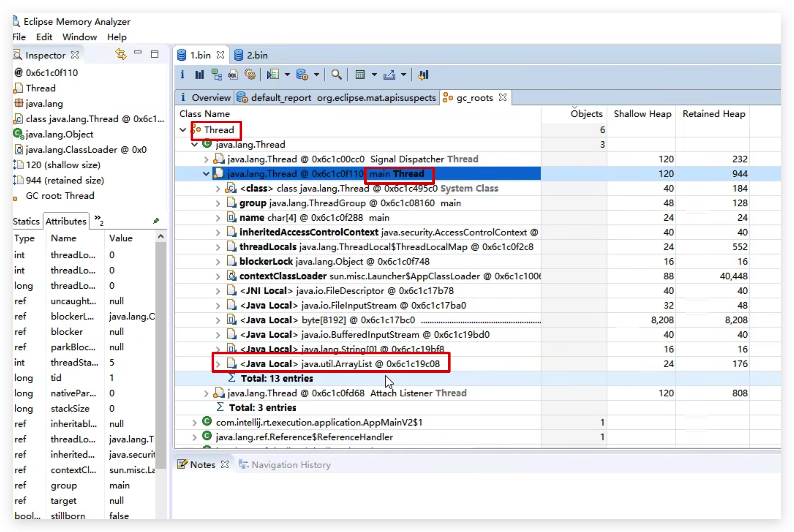Viewport: 794px width, 532px height.
Task: Open the Thread Overview gear icon
Action: [250, 75]
